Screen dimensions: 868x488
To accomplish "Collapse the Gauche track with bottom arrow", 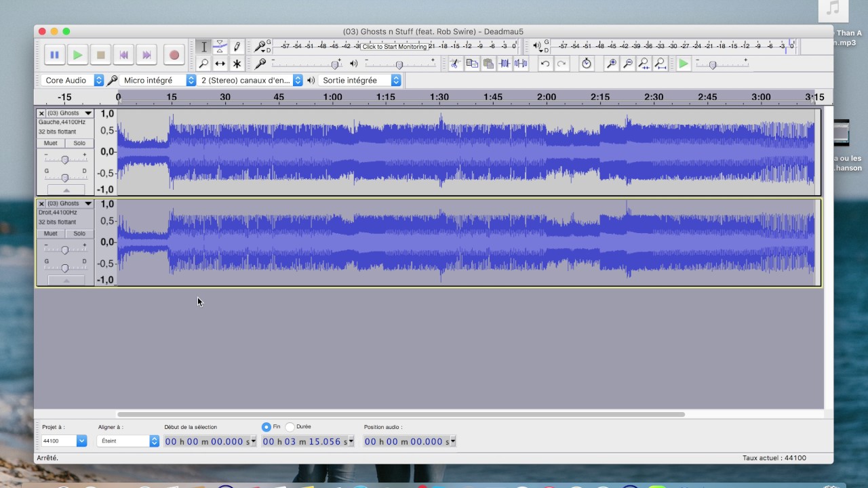I will click(x=66, y=190).
